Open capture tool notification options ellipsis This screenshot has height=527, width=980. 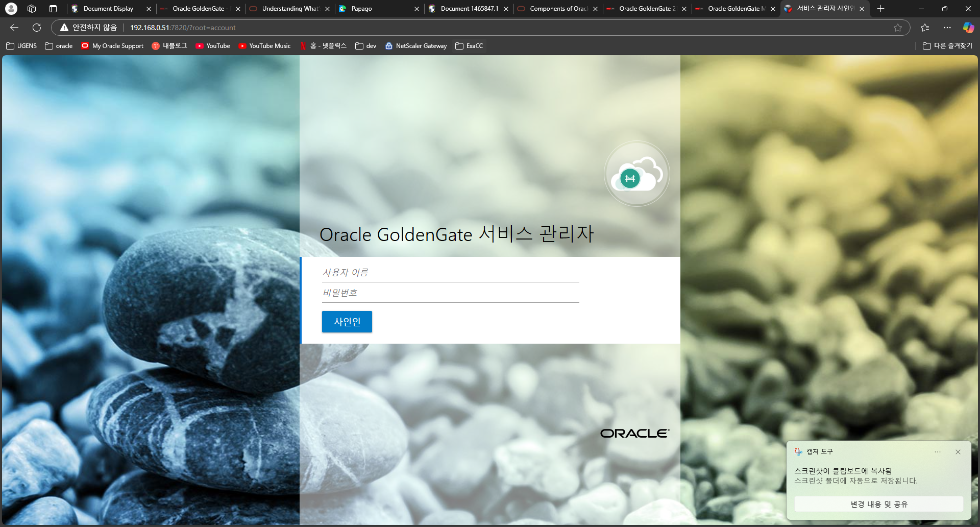pyautogui.click(x=938, y=452)
